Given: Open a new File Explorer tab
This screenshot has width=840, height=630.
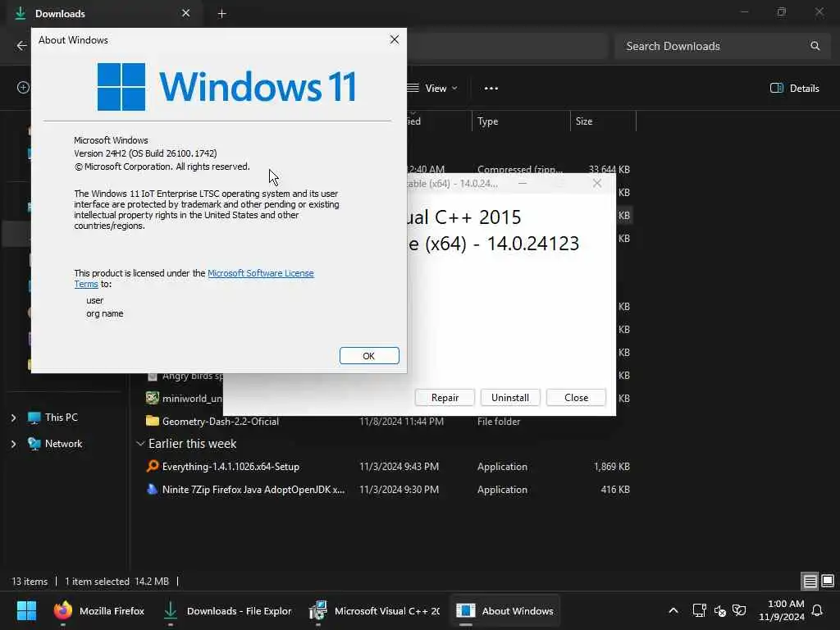Looking at the screenshot, I should pyautogui.click(x=221, y=13).
